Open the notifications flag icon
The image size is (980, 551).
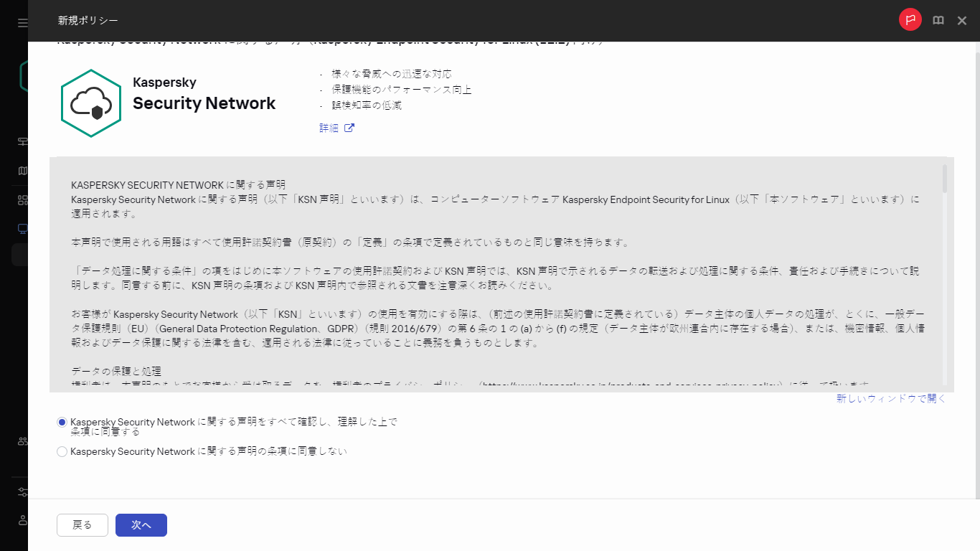point(910,19)
